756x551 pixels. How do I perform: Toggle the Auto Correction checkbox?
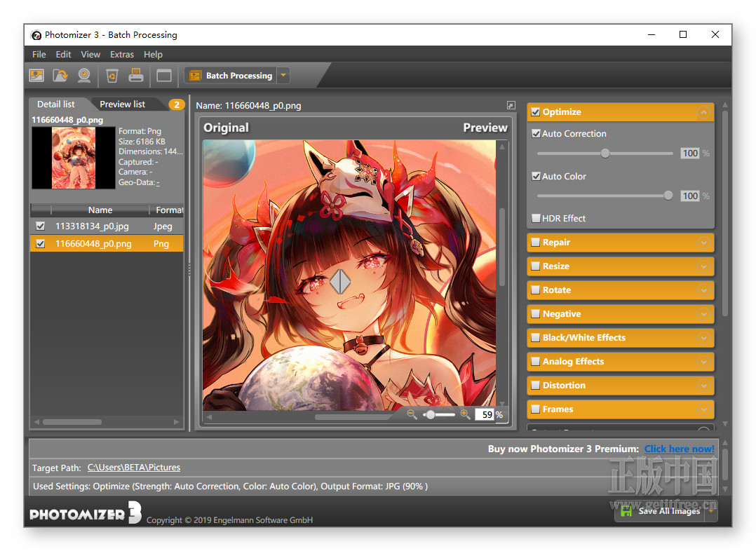[x=536, y=133]
